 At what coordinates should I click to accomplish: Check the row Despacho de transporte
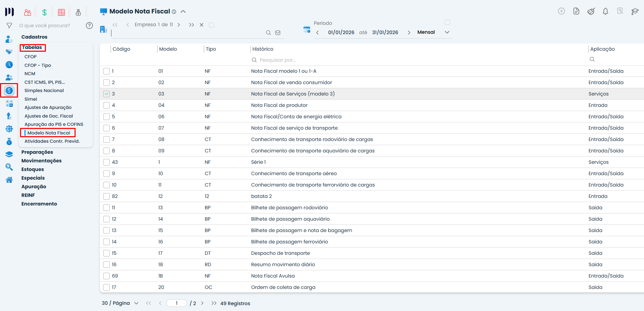[x=107, y=253]
